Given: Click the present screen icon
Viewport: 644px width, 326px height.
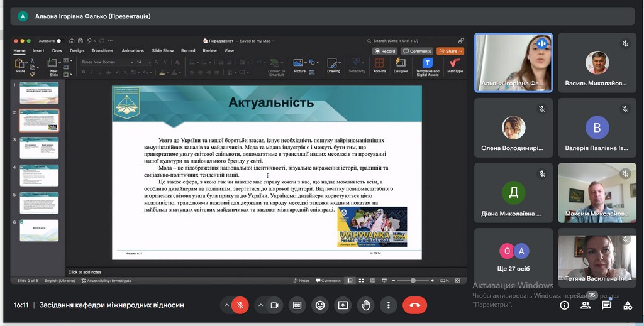Looking at the screenshot, I should point(343,305).
